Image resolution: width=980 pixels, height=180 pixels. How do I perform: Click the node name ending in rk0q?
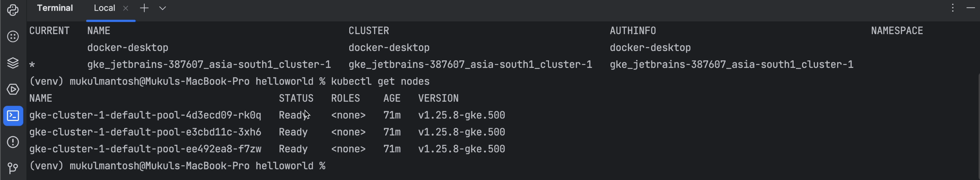click(x=145, y=115)
